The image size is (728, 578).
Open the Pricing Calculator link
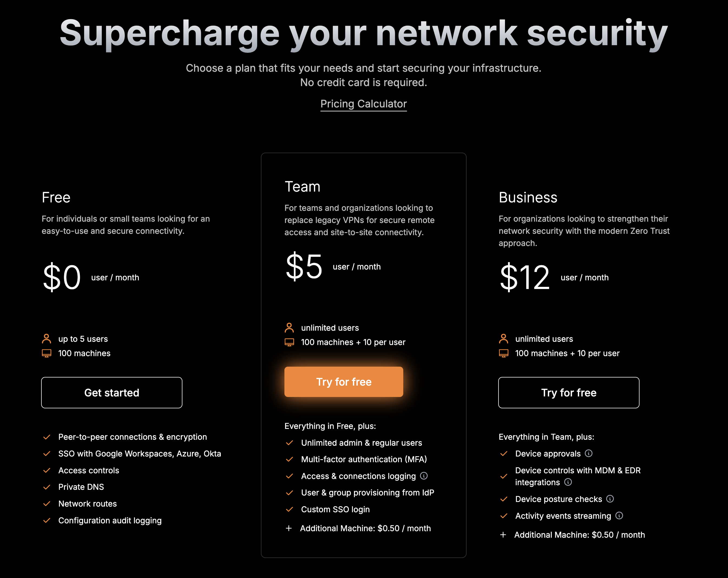click(x=363, y=104)
